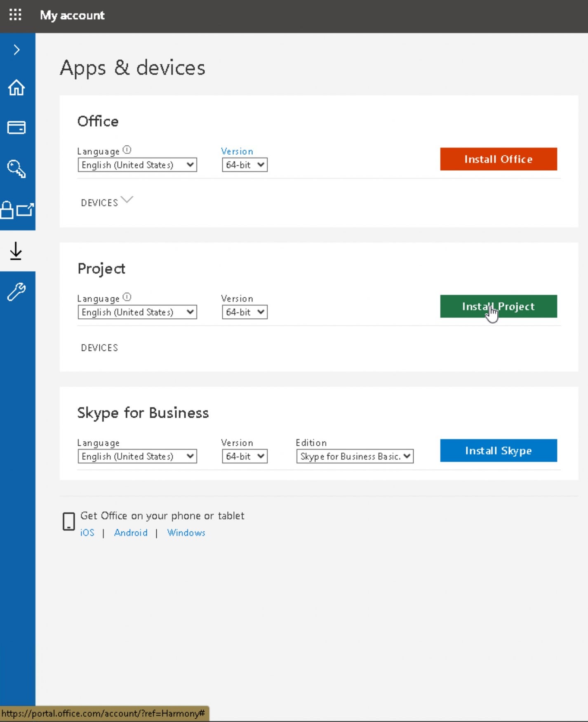Viewport: 588px width, 722px height.
Task: Click Office language info icon
Action: 127,150
